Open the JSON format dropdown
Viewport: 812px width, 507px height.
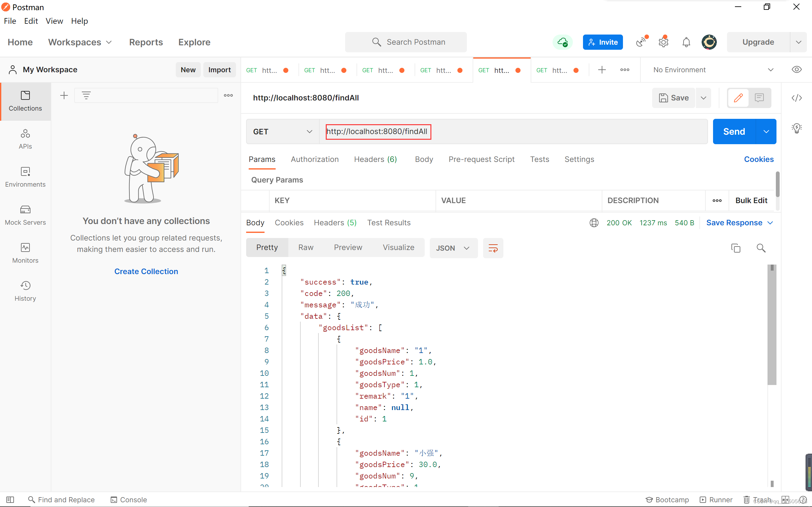[x=453, y=248]
